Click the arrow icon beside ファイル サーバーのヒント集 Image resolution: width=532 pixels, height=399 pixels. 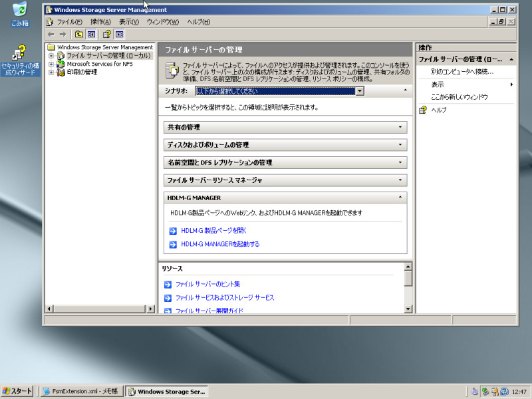[168, 285]
